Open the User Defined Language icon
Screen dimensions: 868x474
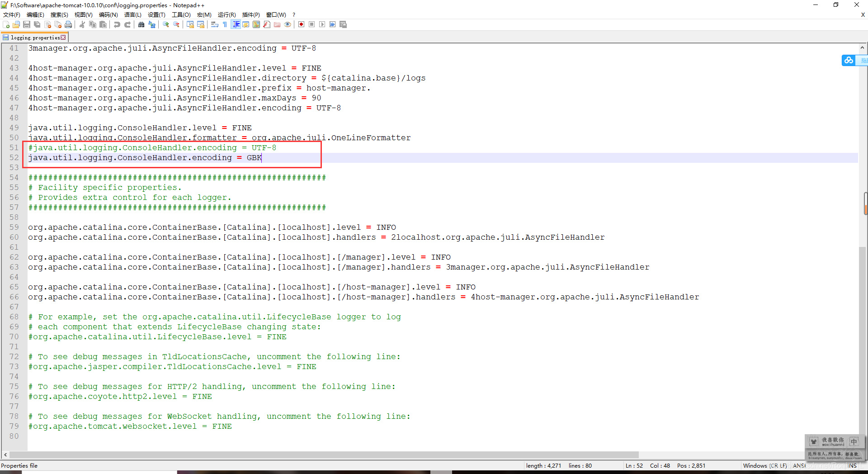click(246, 24)
